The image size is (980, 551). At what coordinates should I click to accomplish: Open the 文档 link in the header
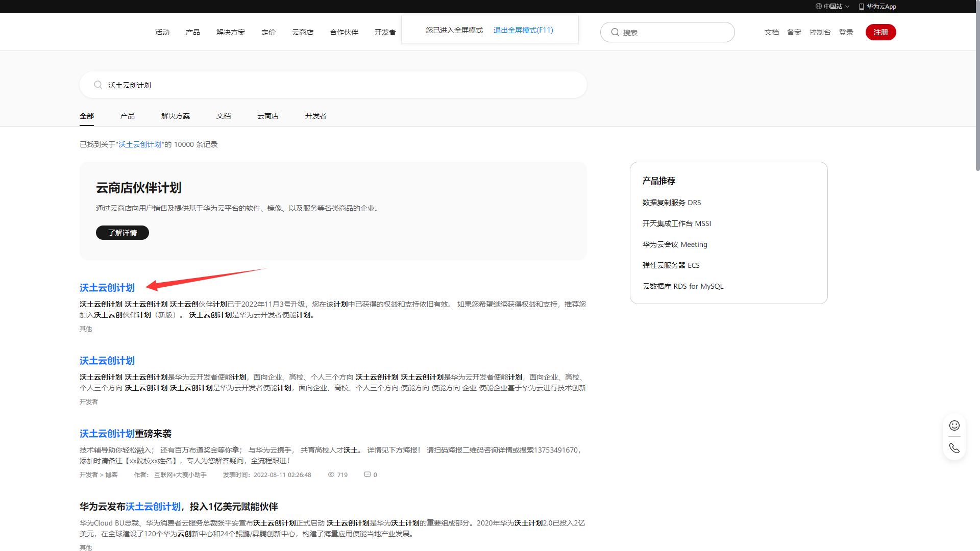click(772, 32)
